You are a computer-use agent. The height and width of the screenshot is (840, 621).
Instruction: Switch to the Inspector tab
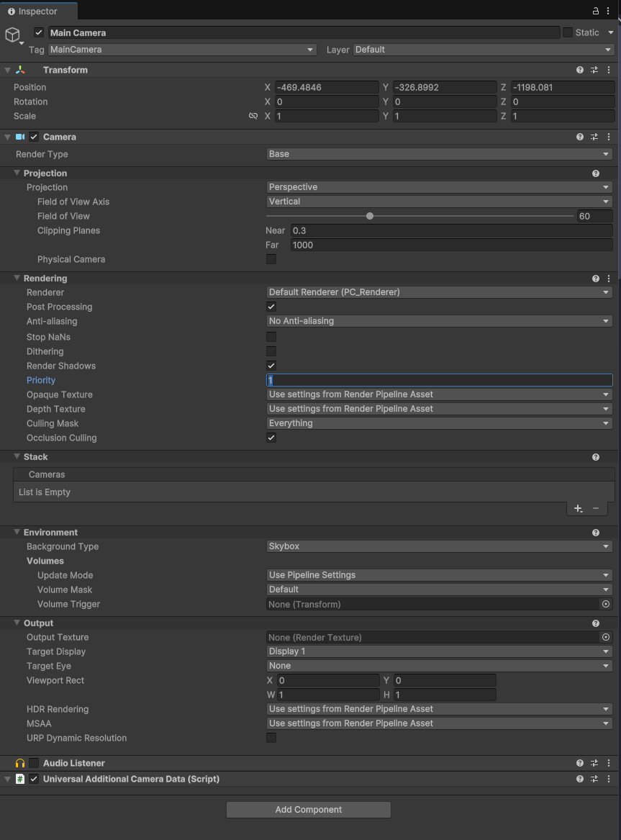(39, 12)
